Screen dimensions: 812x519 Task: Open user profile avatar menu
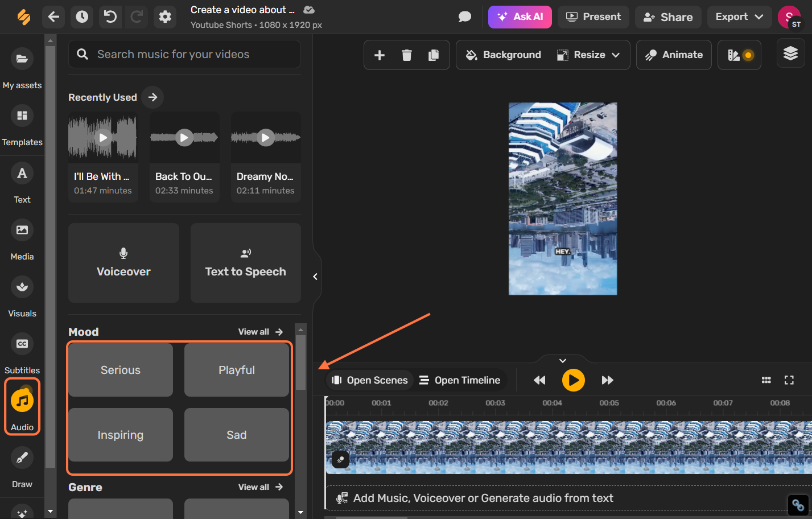point(789,17)
